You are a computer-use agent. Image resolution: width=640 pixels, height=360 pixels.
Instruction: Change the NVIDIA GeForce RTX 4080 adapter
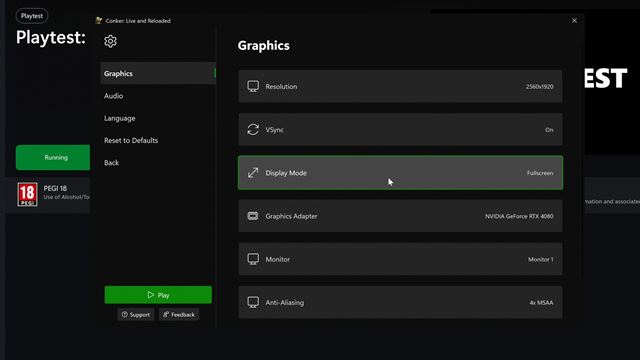(519, 216)
